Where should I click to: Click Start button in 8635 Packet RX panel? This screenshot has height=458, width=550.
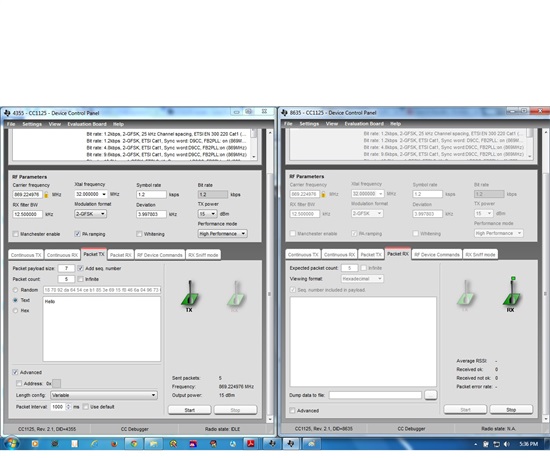coord(465,410)
